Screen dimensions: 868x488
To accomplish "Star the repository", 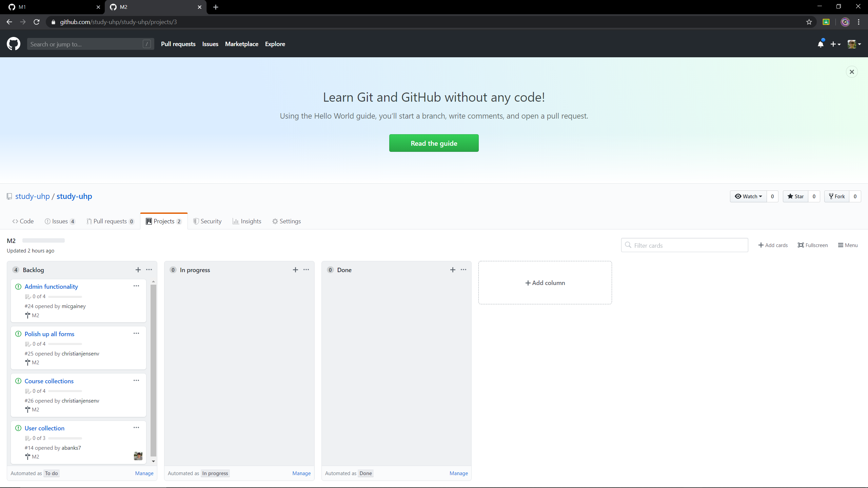I will click(795, 196).
